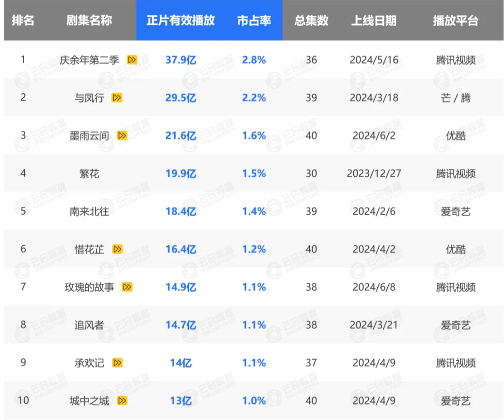Click the yellow icon beside 庆余年第二季
This screenshot has height=420, width=504.
tap(132, 60)
